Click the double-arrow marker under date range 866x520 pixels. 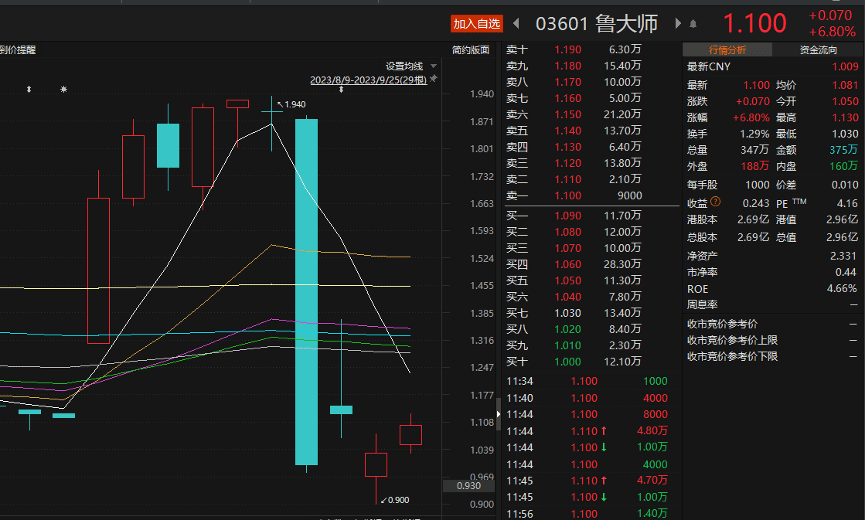341,89
